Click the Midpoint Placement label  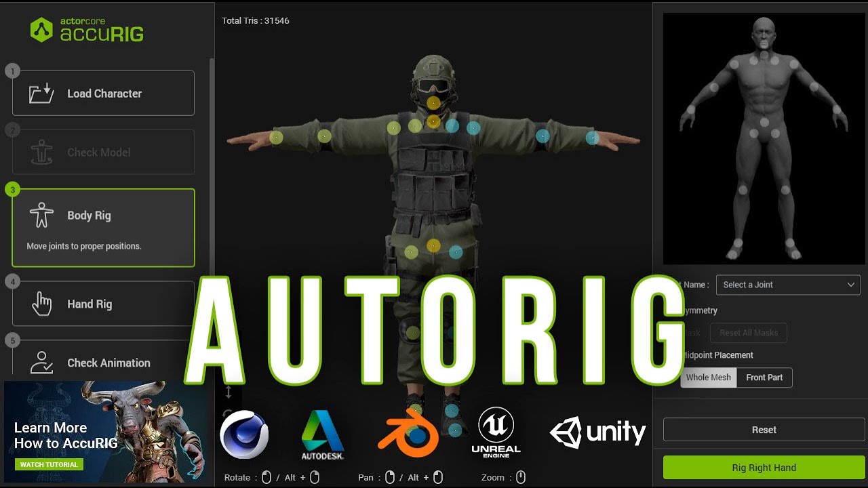point(717,355)
